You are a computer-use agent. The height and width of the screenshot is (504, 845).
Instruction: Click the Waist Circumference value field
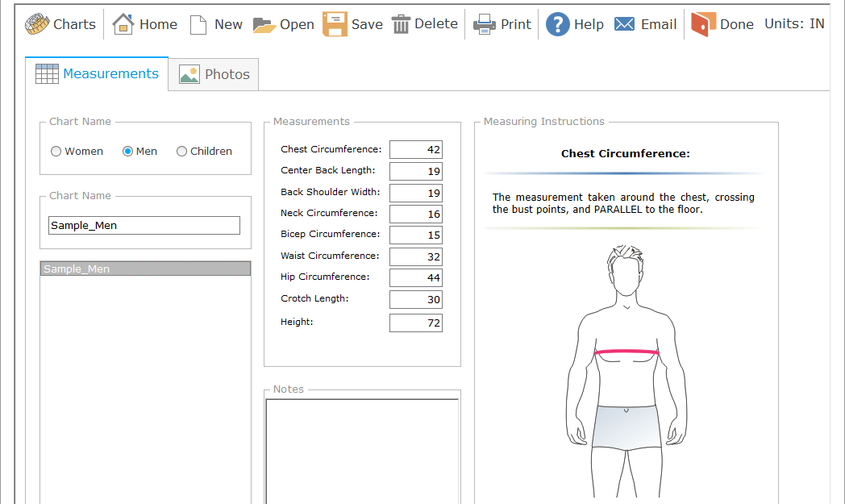[x=415, y=256]
